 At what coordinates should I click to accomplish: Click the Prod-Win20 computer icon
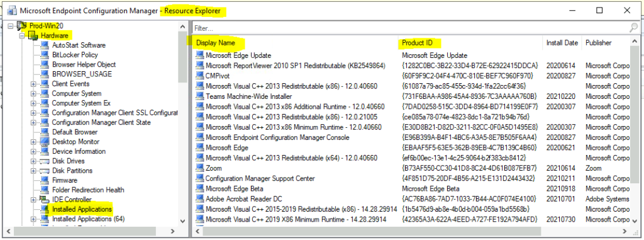[22, 26]
